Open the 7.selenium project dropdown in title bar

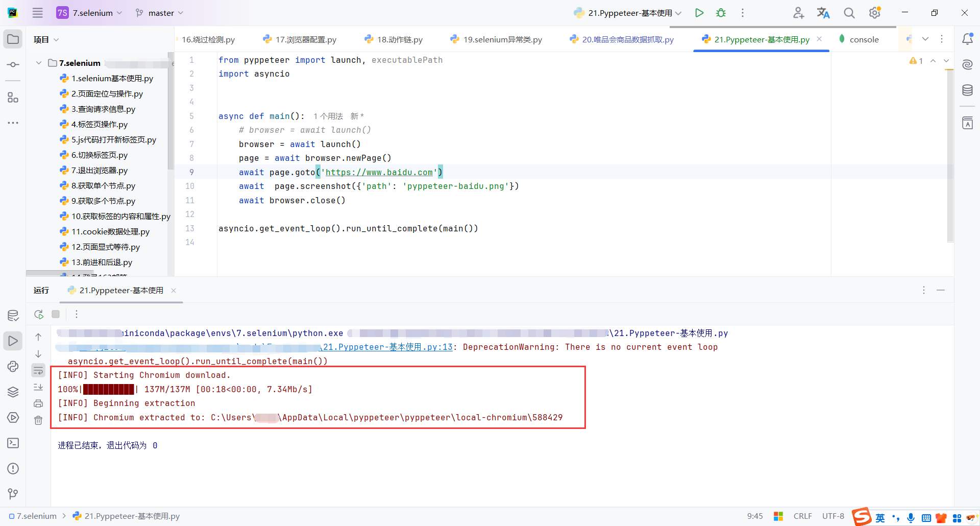90,13
